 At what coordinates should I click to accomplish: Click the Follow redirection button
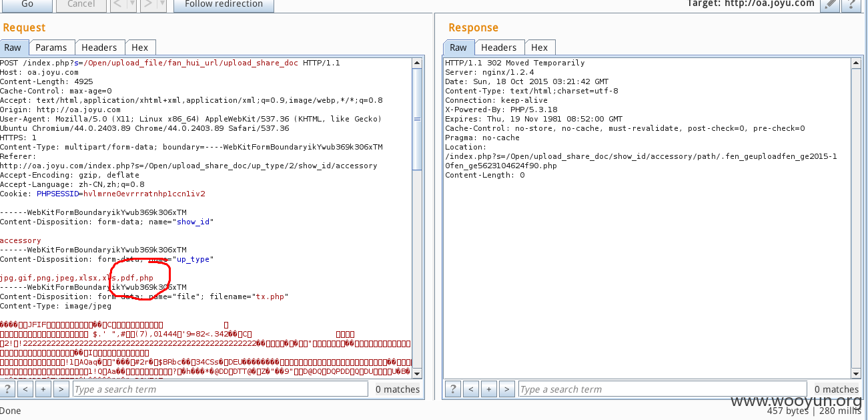point(224,4)
